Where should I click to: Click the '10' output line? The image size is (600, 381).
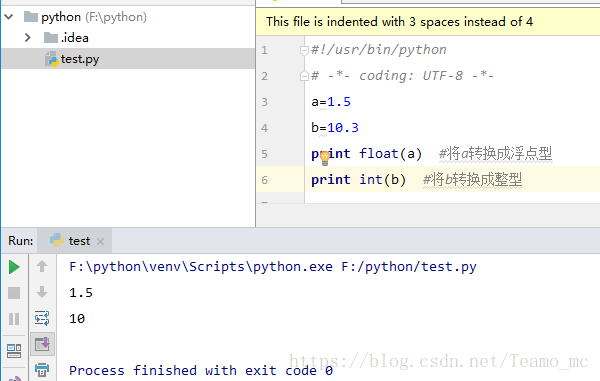(77, 319)
